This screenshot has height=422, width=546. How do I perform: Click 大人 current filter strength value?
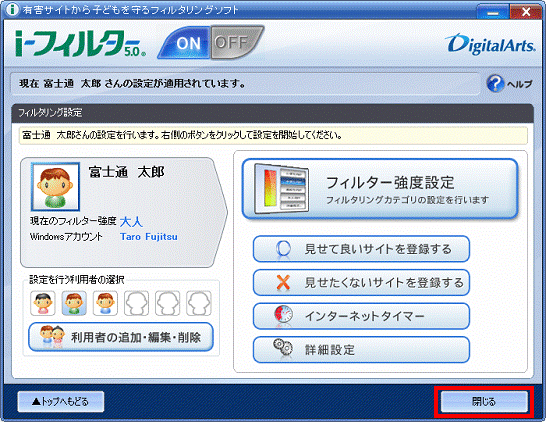click(x=131, y=221)
